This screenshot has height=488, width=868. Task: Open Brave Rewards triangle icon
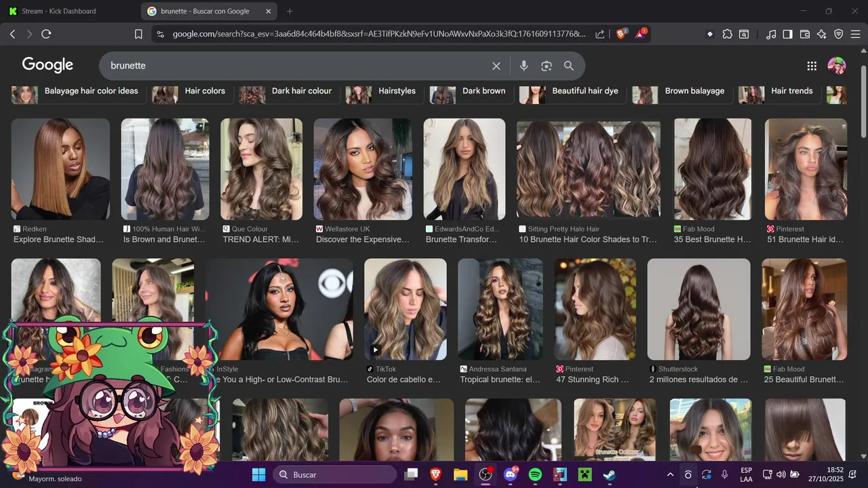(641, 34)
